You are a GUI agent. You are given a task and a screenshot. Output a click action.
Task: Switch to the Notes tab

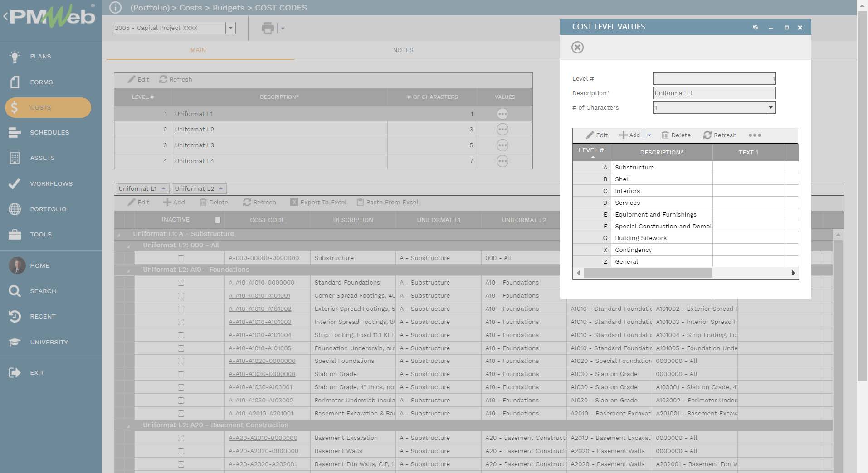tap(403, 50)
